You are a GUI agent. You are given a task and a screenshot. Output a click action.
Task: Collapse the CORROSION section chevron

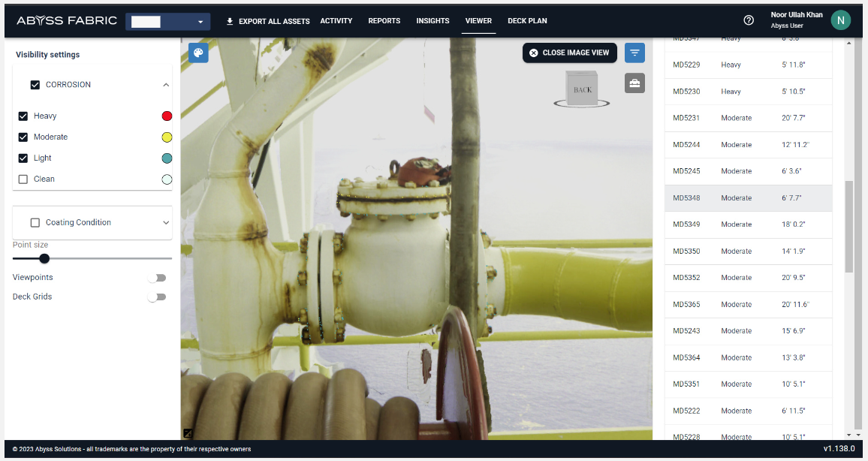[166, 85]
